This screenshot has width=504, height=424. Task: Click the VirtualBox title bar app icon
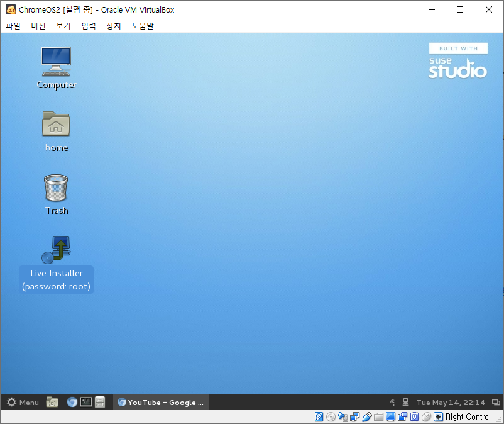[11, 9]
